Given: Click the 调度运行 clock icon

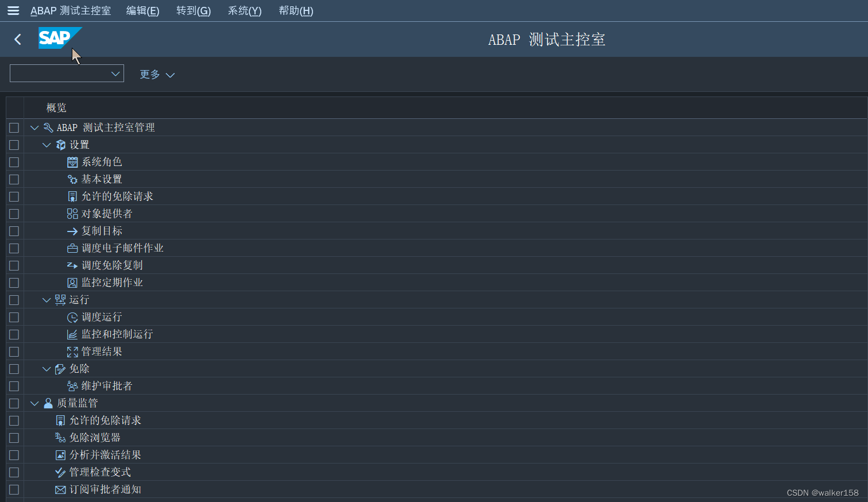Looking at the screenshot, I should (72, 316).
